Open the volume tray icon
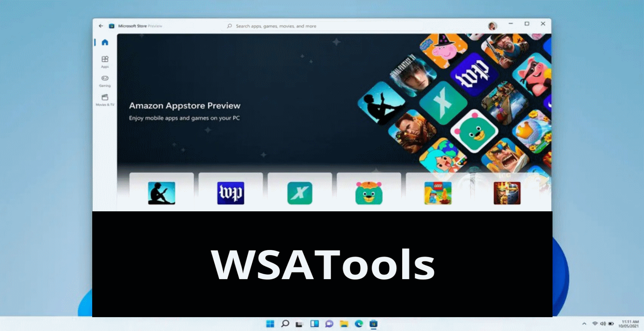 (x=603, y=324)
